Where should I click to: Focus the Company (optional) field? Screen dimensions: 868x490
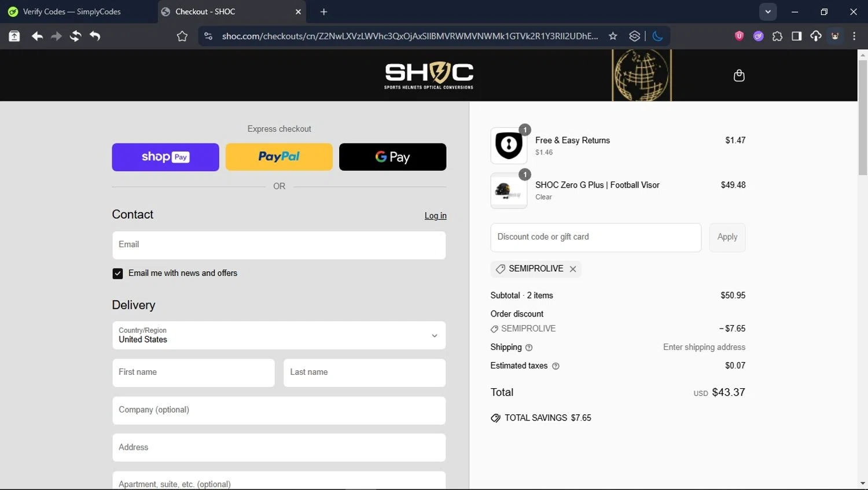tap(279, 411)
